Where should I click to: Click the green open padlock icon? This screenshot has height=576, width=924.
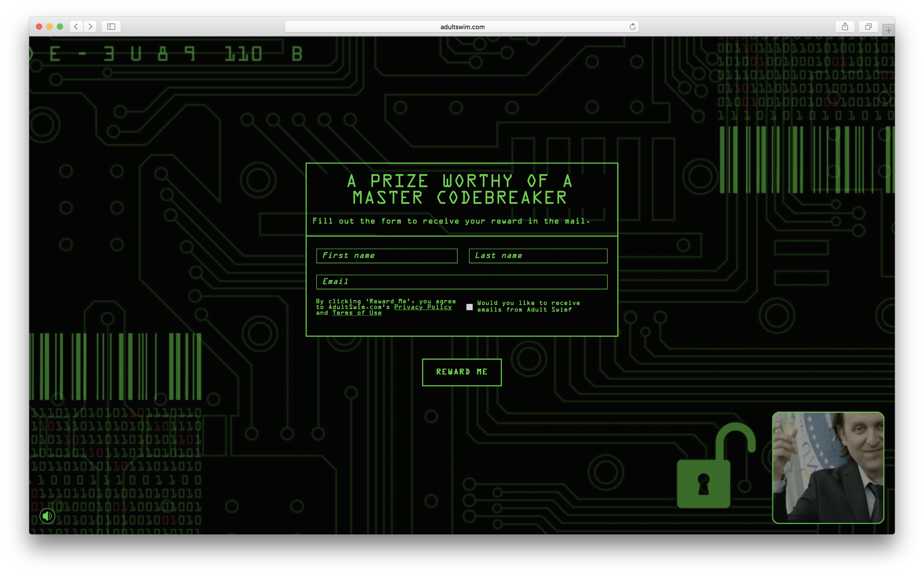click(x=715, y=465)
